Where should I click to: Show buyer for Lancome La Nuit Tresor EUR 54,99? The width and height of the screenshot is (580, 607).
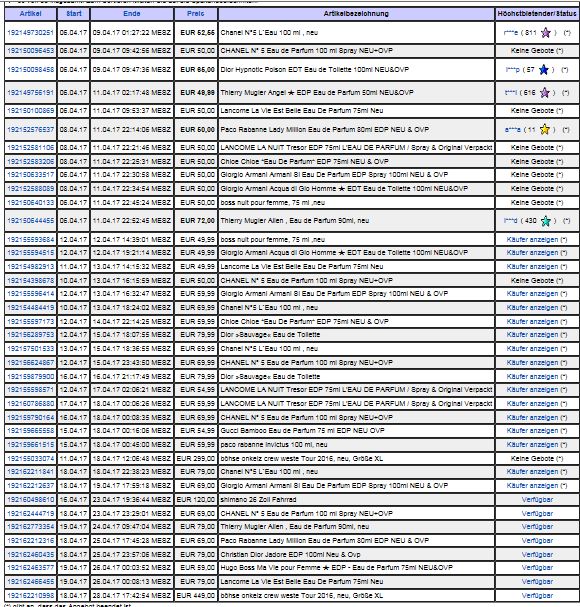point(532,389)
